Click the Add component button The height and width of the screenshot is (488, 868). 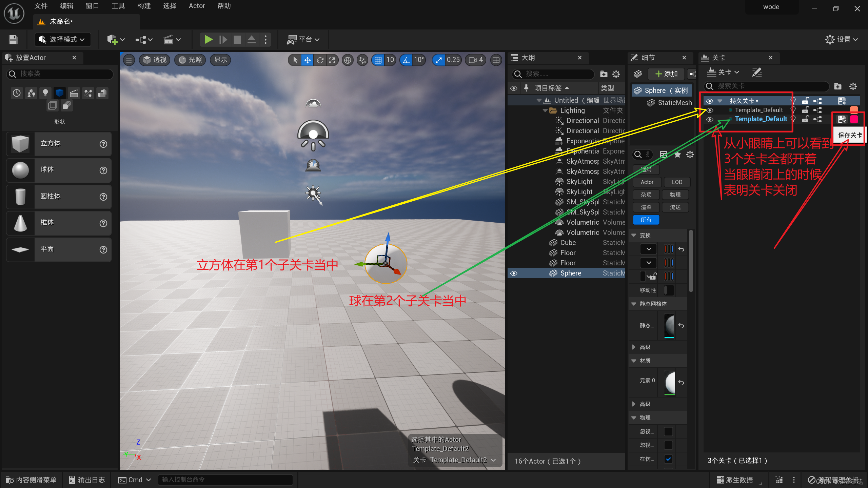(x=666, y=74)
